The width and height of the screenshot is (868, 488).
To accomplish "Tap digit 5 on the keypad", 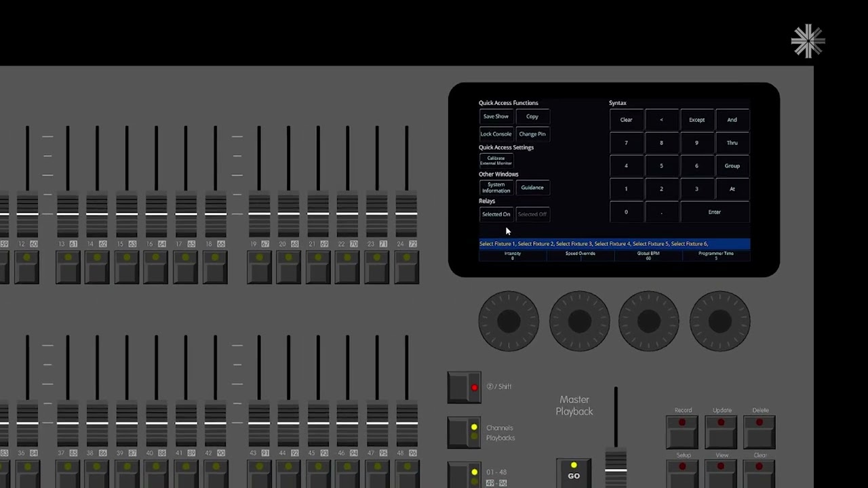I will point(661,166).
